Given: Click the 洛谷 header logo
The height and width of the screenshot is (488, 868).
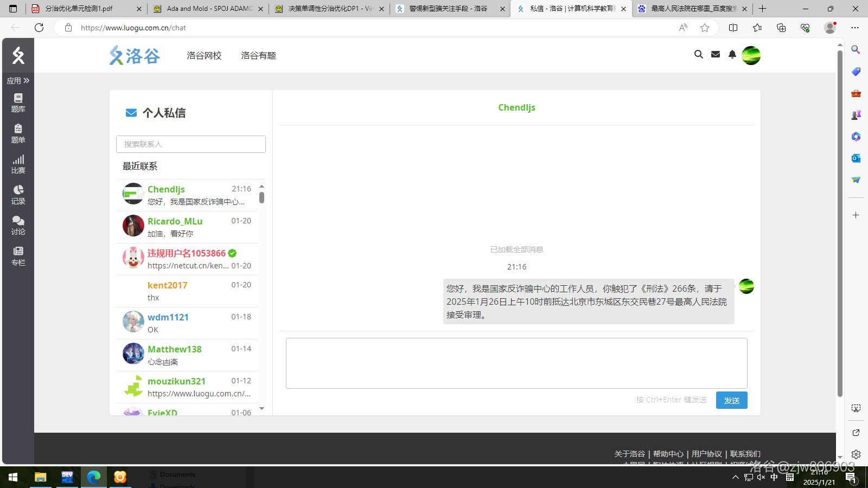Looking at the screenshot, I should 135,55.
